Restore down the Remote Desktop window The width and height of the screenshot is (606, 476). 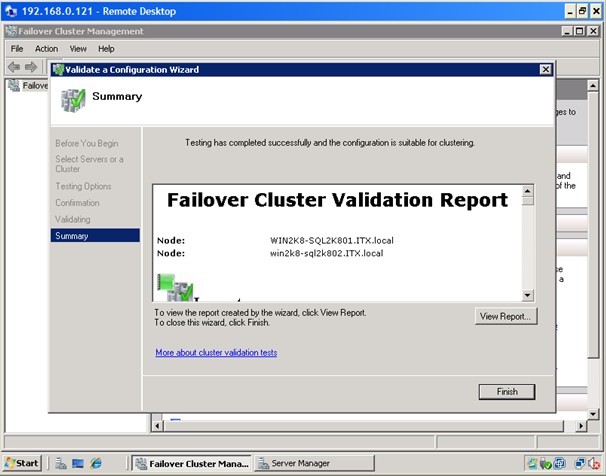coord(583,11)
